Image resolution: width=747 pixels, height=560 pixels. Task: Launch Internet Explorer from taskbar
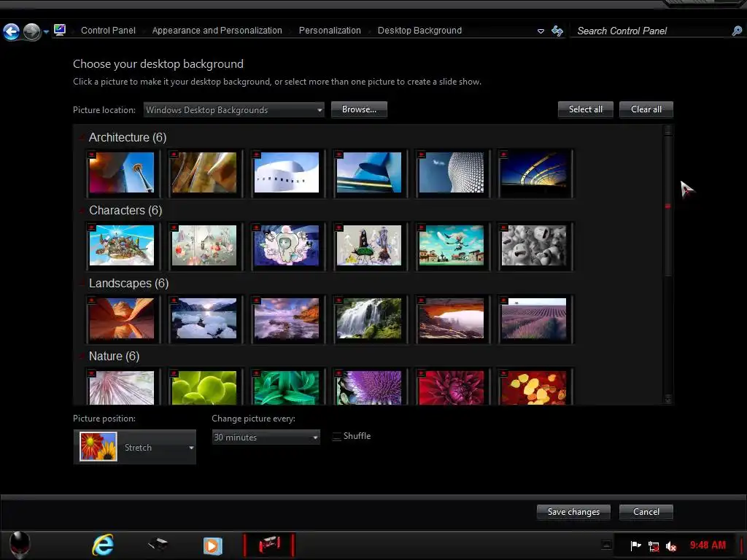[x=103, y=545]
